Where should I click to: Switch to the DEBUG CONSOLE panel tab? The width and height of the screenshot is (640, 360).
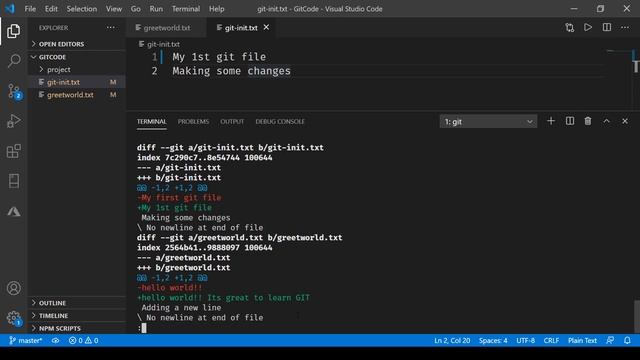pos(280,122)
